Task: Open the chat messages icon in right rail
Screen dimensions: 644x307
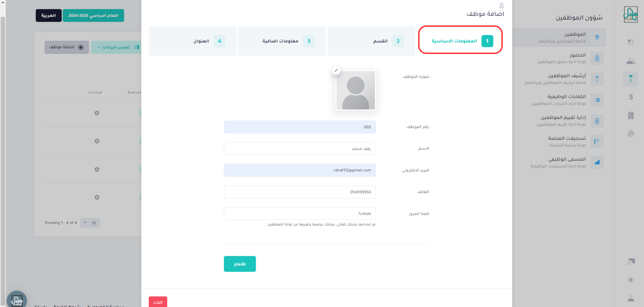Action: click(x=631, y=262)
